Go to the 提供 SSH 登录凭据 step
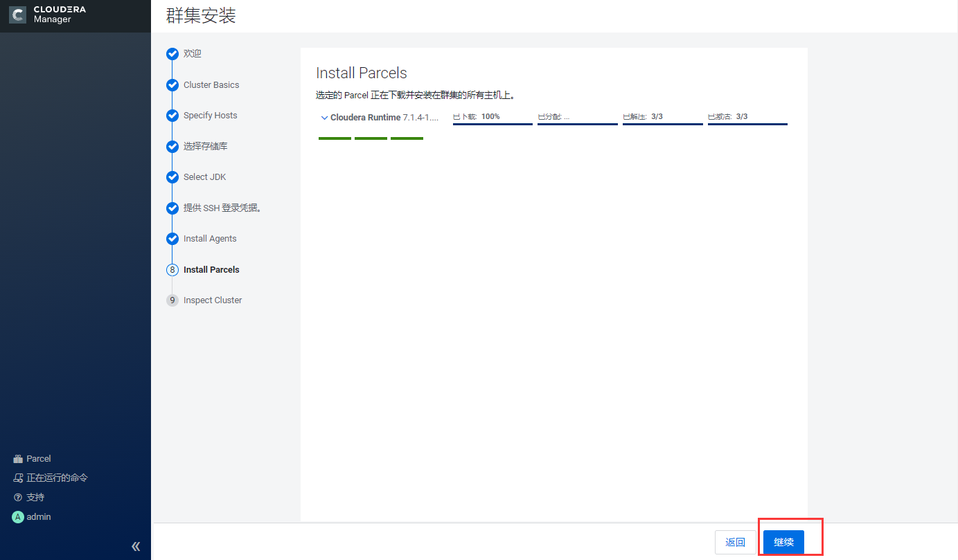Image resolution: width=958 pixels, height=560 pixels. (x=222, y=208)
